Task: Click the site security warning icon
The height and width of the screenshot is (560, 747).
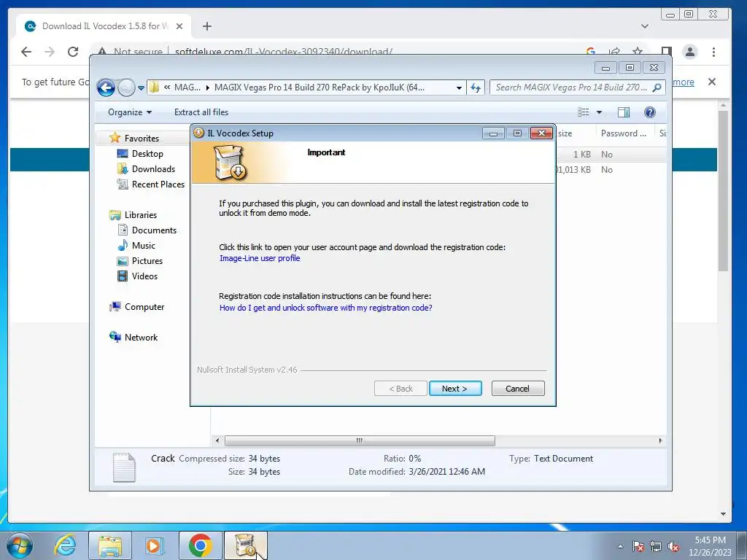Action: point(102,52)
